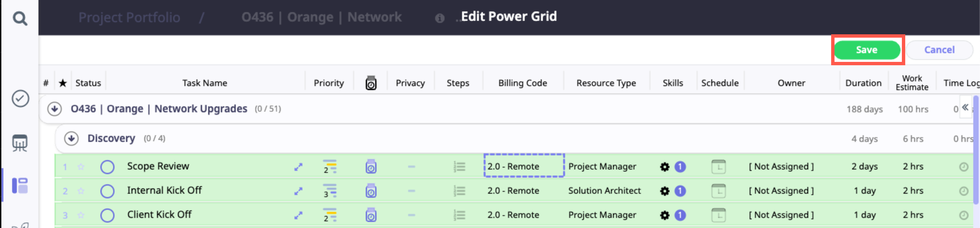The height and width of the screenshot is (228, 980).
Task: Open the presentation board icon in sidebar
Action: point(20,143)
